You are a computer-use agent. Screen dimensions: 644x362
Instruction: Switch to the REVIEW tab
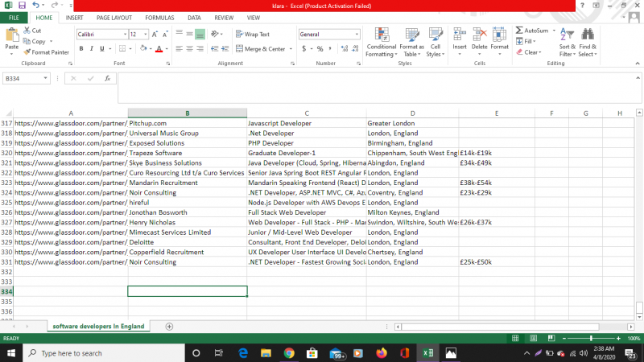point(224,18)
